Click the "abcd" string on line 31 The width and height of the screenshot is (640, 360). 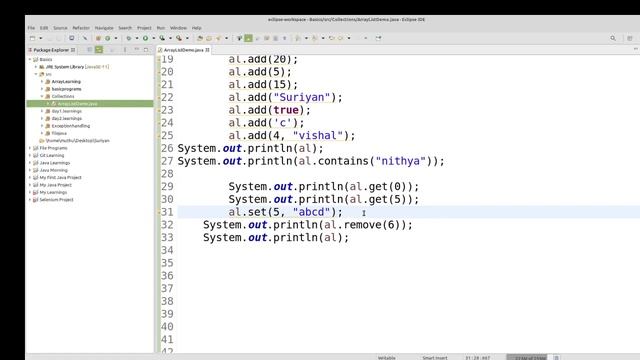pyautogui.click(x=311, y=212)
